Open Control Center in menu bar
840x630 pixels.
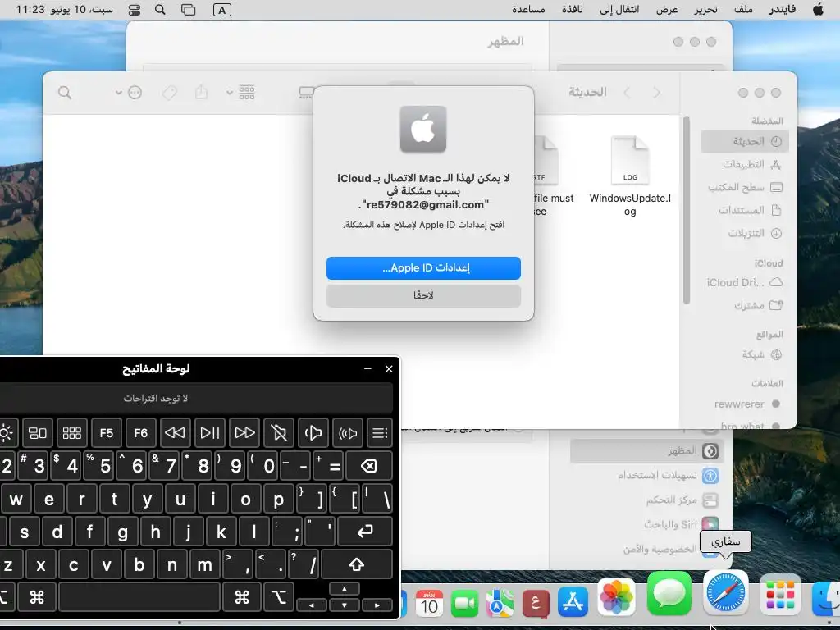[135, 10]
